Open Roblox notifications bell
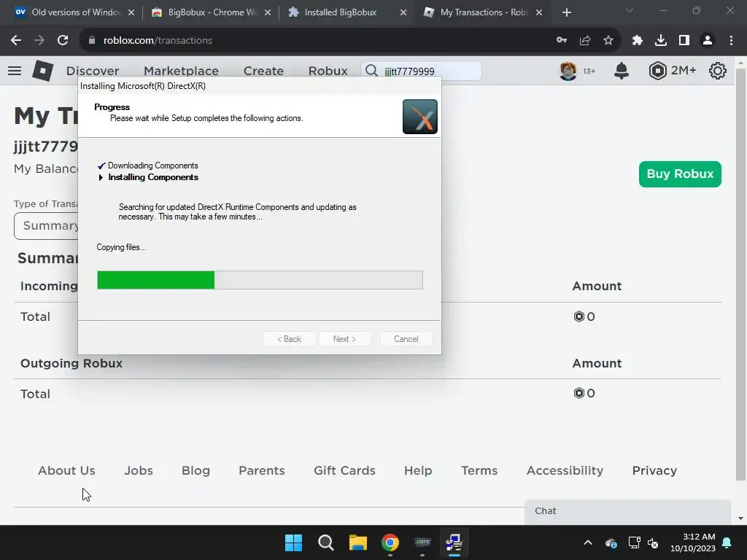 tap(622, 71)
